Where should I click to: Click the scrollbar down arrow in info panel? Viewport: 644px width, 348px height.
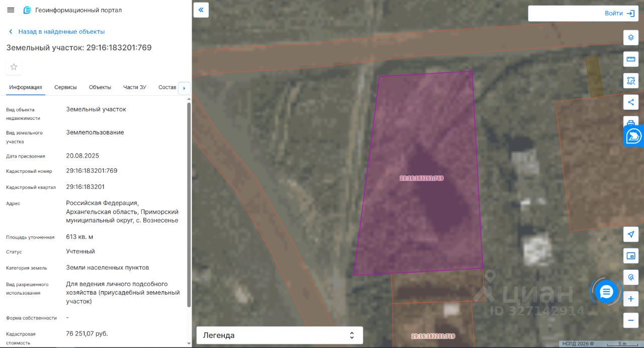[x=189, y=344]
